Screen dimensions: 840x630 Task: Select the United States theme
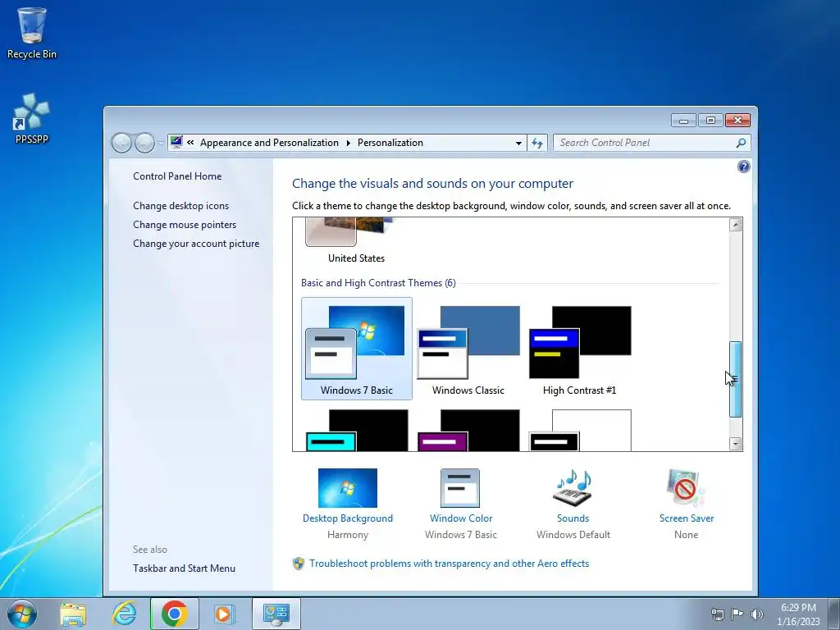point(356,241)
